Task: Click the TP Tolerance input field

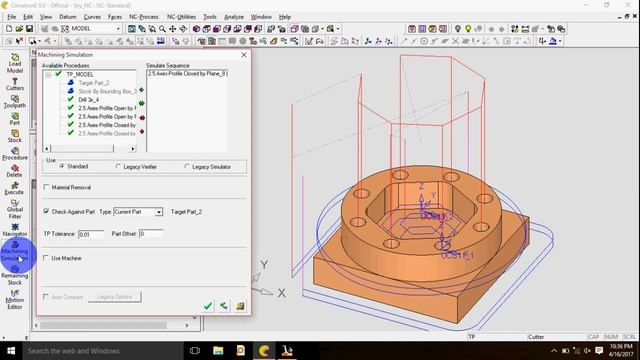Action: [91, 234]
